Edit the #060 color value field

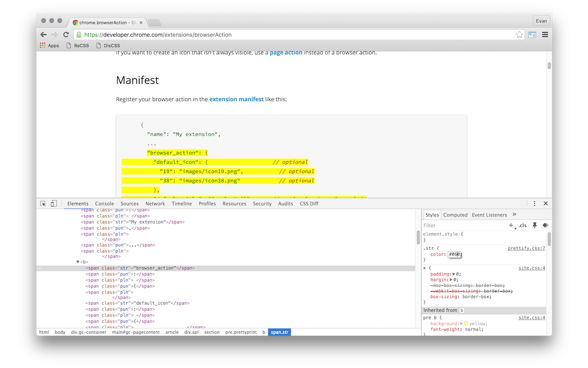[x=455, y=254]
